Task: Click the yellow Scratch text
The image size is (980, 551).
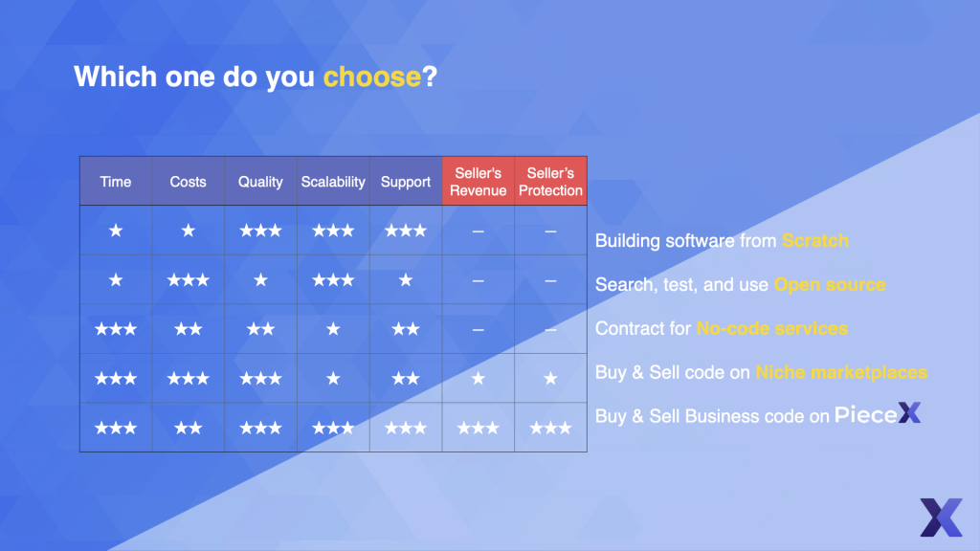Action: click(815, 240)
